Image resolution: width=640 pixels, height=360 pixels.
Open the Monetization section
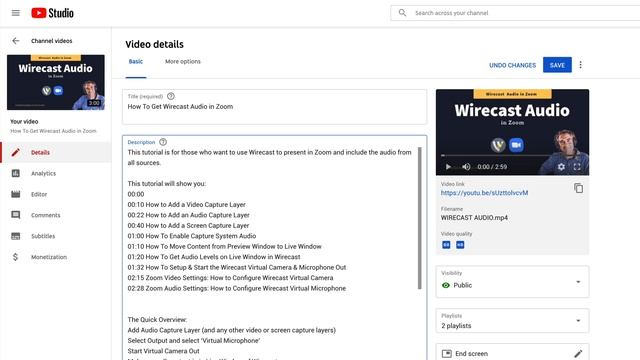(x=49, y=257)
